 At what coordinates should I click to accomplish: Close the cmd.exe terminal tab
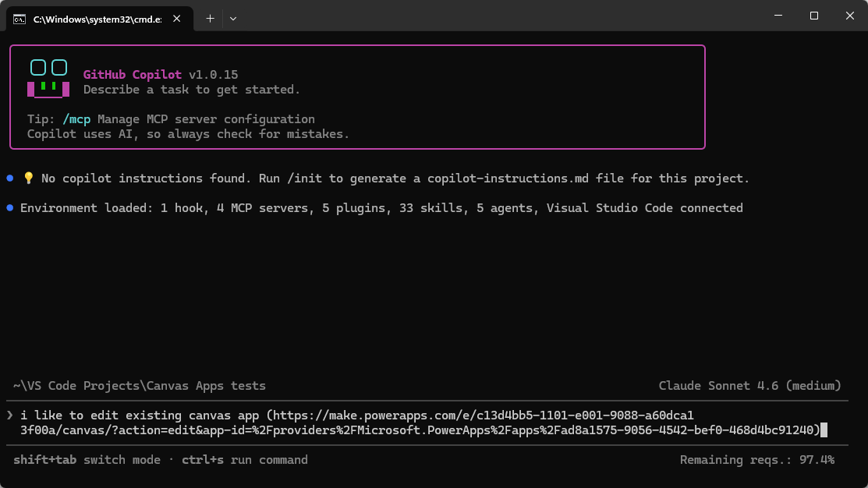pos(177,18)
